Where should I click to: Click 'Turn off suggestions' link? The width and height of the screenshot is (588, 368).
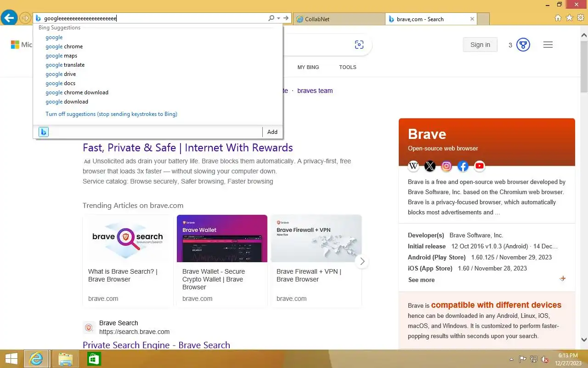tap(111, 114)
